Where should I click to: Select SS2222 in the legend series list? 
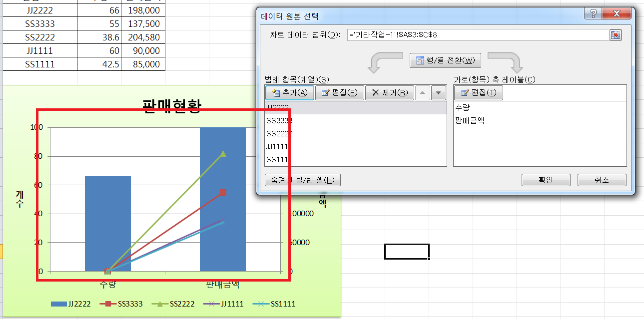point(280,133)
